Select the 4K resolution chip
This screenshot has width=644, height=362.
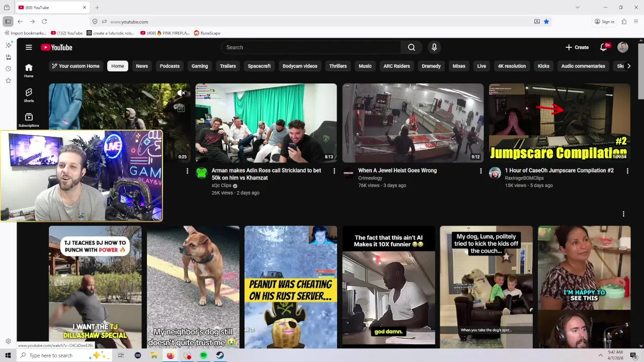tap(512, 66)
